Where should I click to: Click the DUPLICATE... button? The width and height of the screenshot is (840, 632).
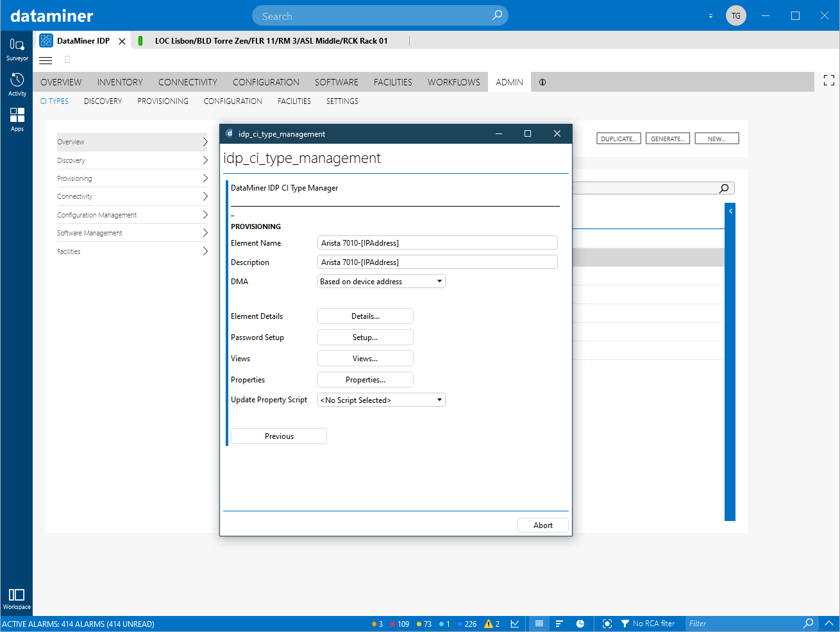click(x=619, y=139)
